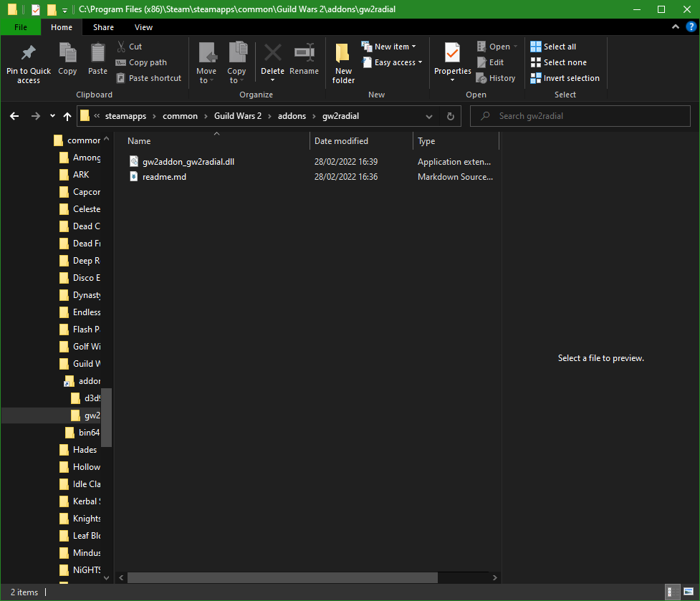Screen dimensions: 700x601
Task: Switch to details view in status bar
Action: (x=672, y=592)
